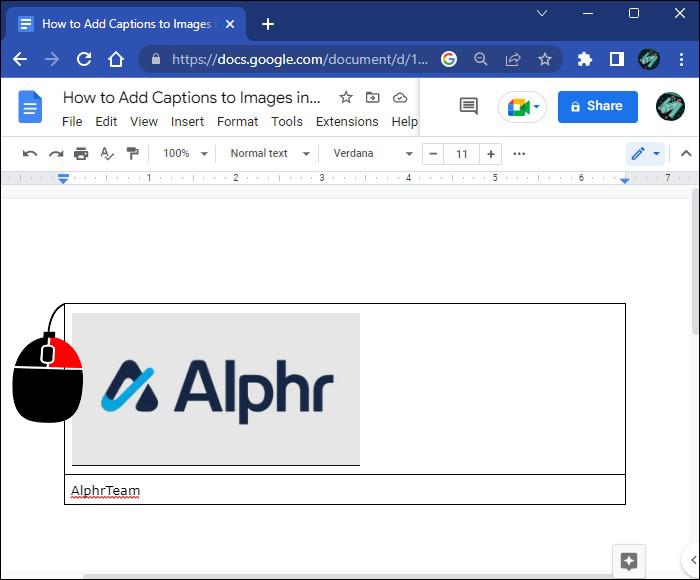Open the Chrome three-dot menu
700x580 pixels.
(x=681, y=59)
